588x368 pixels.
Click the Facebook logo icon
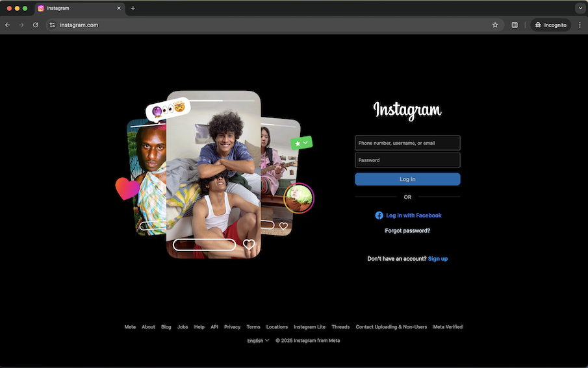tap(379, 215)
